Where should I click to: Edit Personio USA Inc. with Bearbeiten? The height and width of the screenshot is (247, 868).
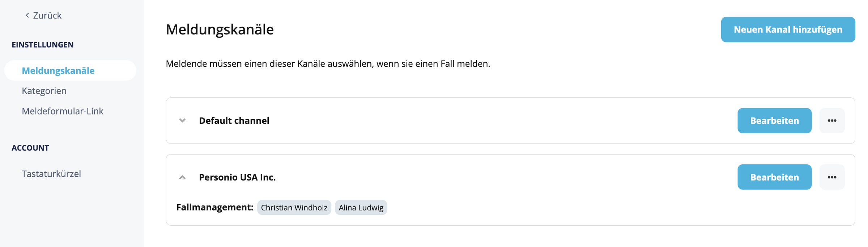775,177
